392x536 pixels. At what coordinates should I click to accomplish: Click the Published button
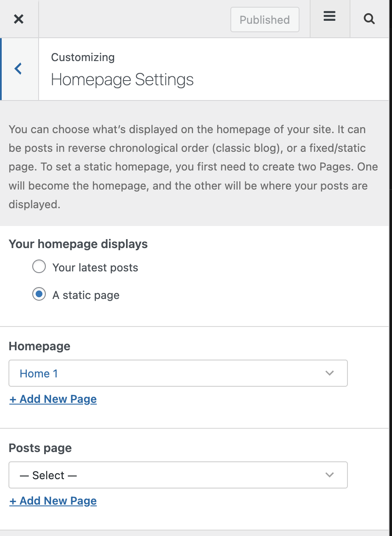click(265, 20)
